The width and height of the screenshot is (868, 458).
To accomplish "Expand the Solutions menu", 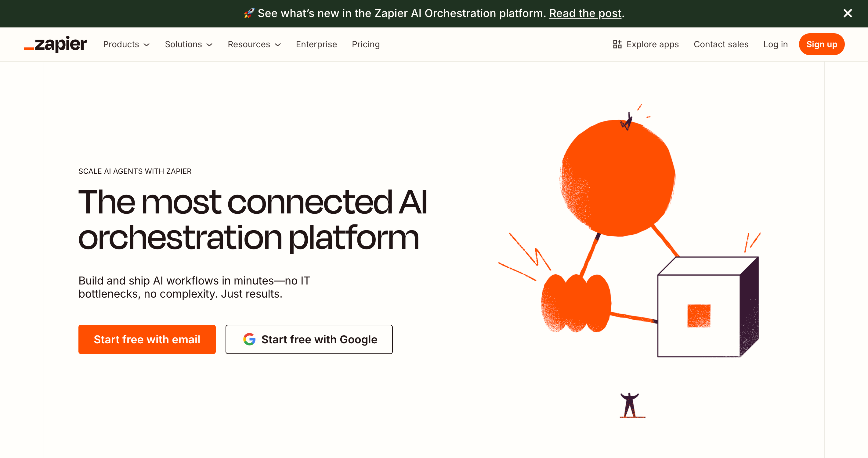I will click(x=189, y=44).
